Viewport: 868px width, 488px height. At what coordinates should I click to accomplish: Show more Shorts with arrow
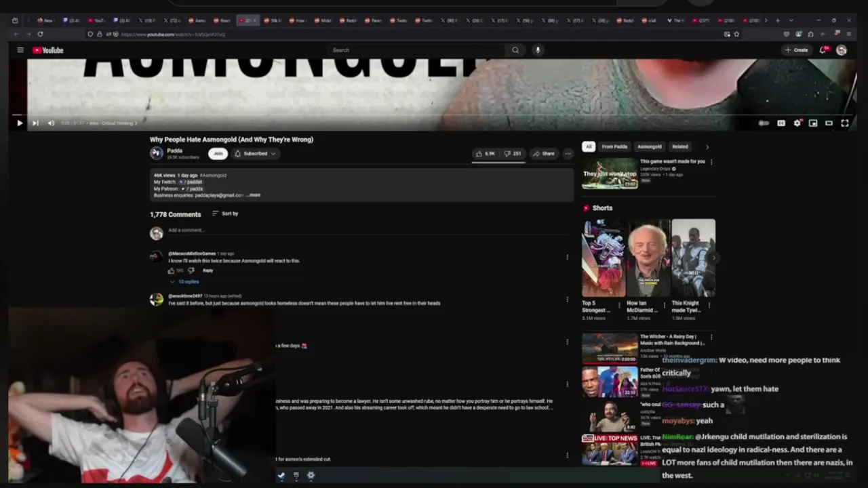click(713, 258)
